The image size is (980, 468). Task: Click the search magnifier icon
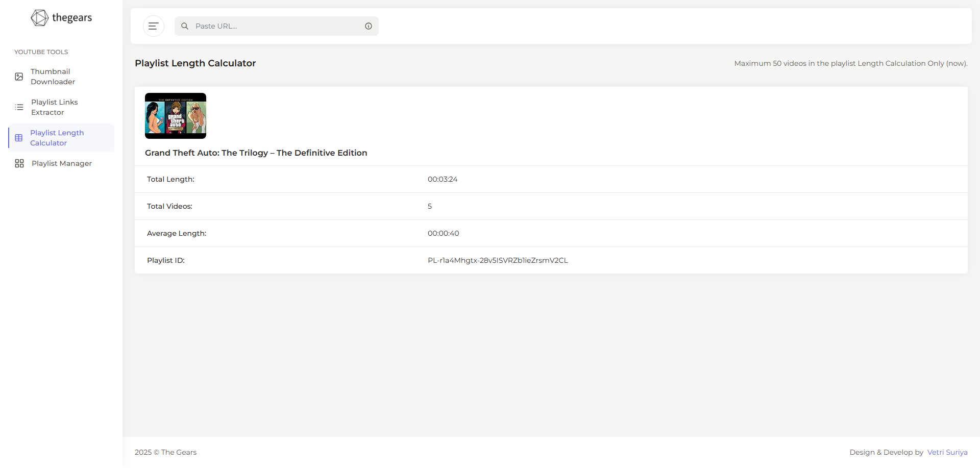click(x=185, y=26)
